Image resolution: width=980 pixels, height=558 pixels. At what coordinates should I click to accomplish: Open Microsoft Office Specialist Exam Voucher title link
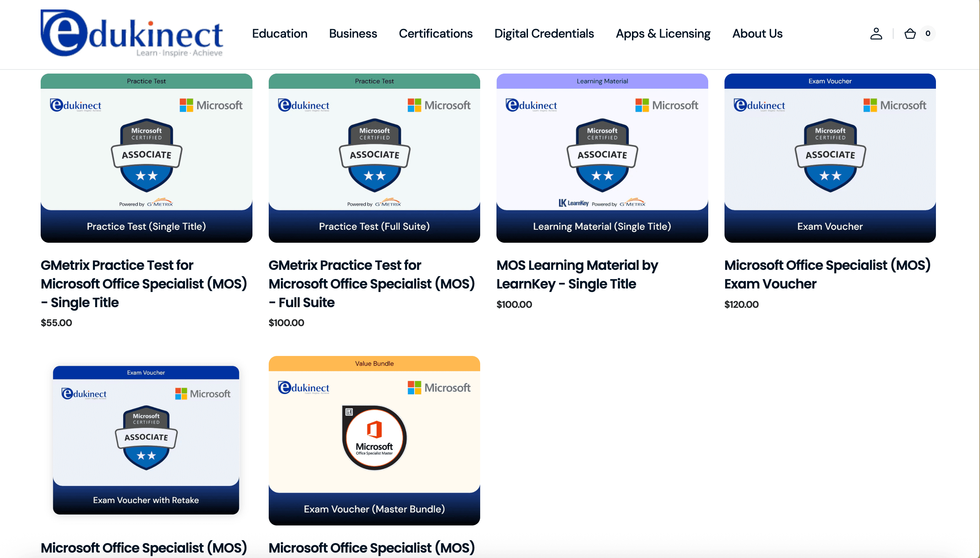pos(827,274)
